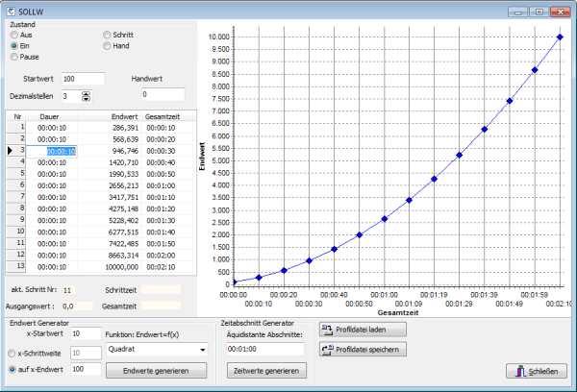Click Endwert cell 1990,533
This screenshot has width=577, height=392.
110,174
